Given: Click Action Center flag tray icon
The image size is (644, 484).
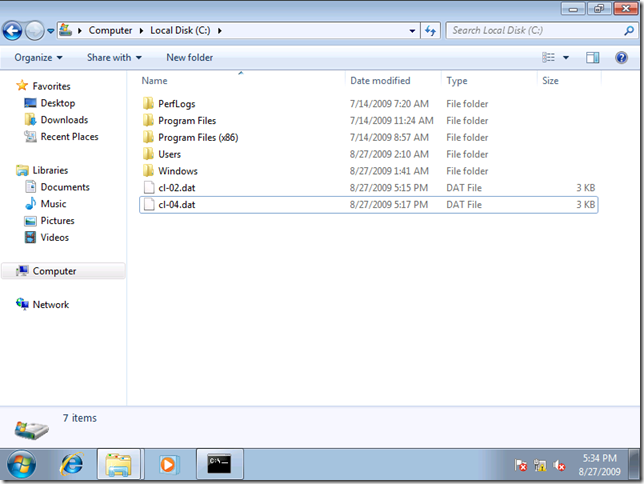Looking at the screenshot, I should coord(521,465).
